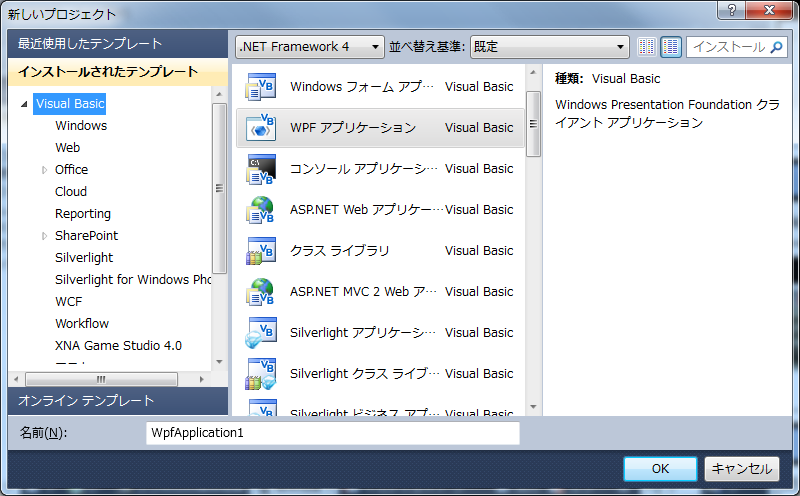The image size is (800, 496).
Task: Click the category tree scroll up arrow
Action: point(219,94)
